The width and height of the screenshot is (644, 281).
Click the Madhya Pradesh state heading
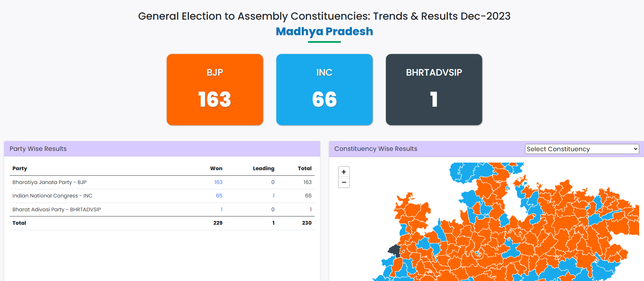coord(324,31)
